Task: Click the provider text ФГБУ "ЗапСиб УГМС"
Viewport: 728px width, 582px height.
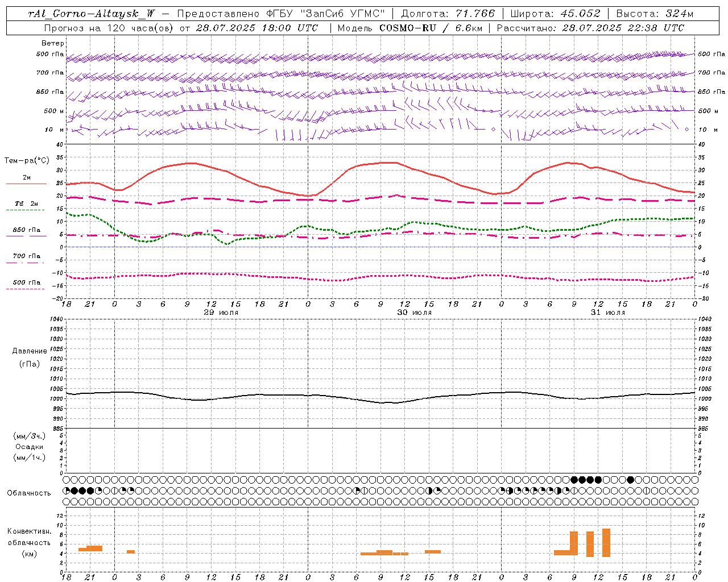Action: (x=326, y=14)
